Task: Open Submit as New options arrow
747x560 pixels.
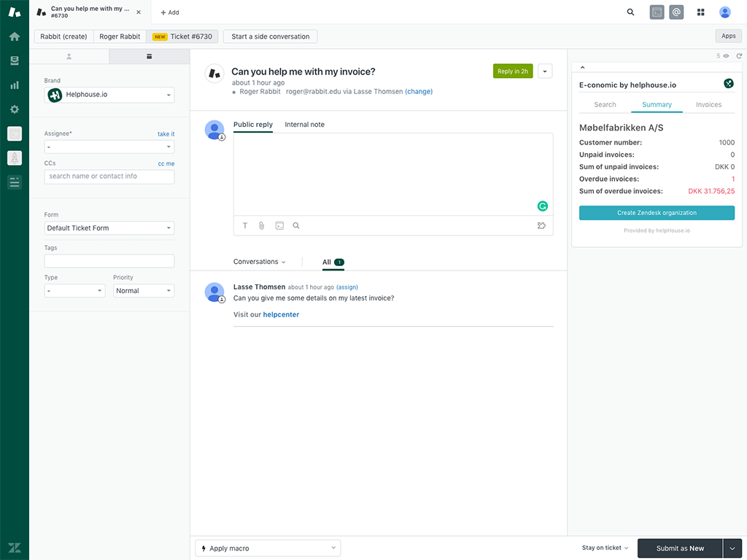Action: (x=732, y=548)
